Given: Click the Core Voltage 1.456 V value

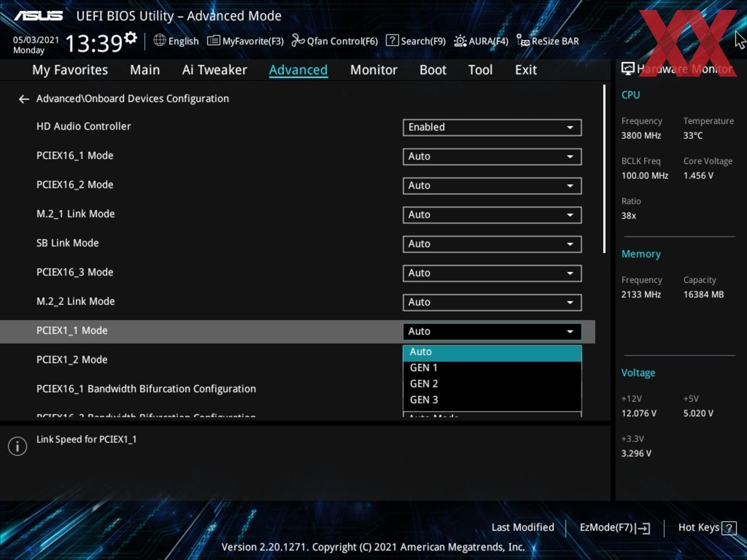Looking at the screenshot, I should [698, 176].
